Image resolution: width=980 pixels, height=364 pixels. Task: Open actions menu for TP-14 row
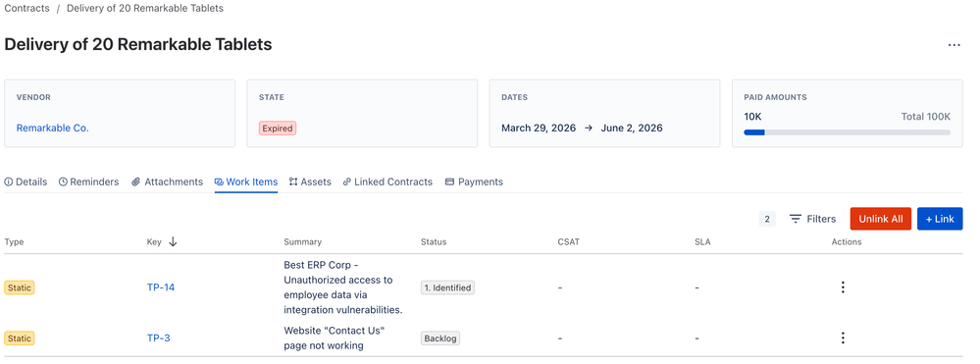pyautogui.click(x=843, y=287)
